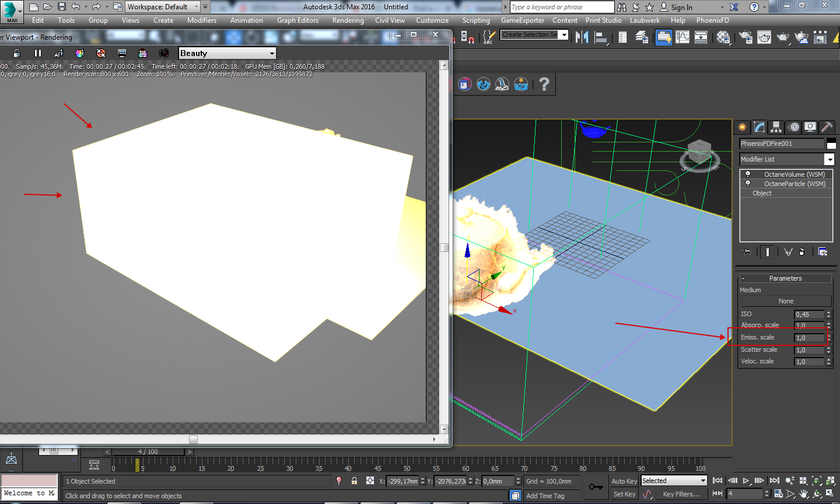This screenshot has height=504, width=840.
Task: Click Make Unique icon under modifier stack
Action: point(788,252)
